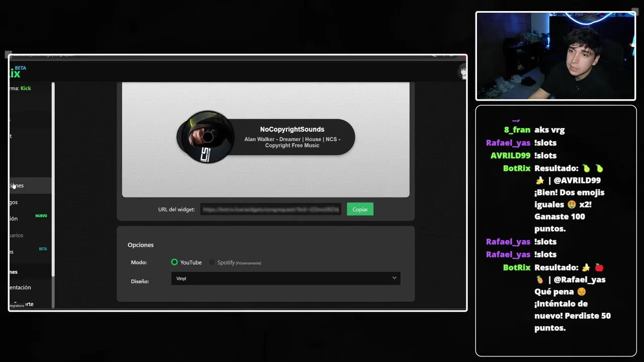Open the Diseño dropdown showing Vinyl
The width and height of the screenshot is (644, 362).
coord(286,278)
